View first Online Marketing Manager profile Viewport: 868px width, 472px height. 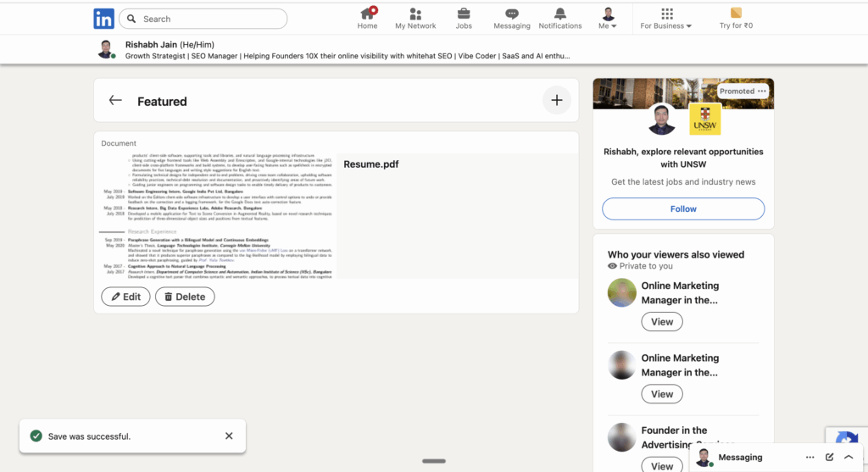(x=662, y=321)
